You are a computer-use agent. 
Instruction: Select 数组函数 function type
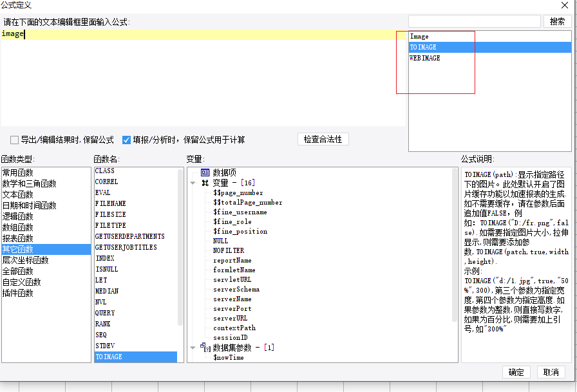[x=46, y=227]
